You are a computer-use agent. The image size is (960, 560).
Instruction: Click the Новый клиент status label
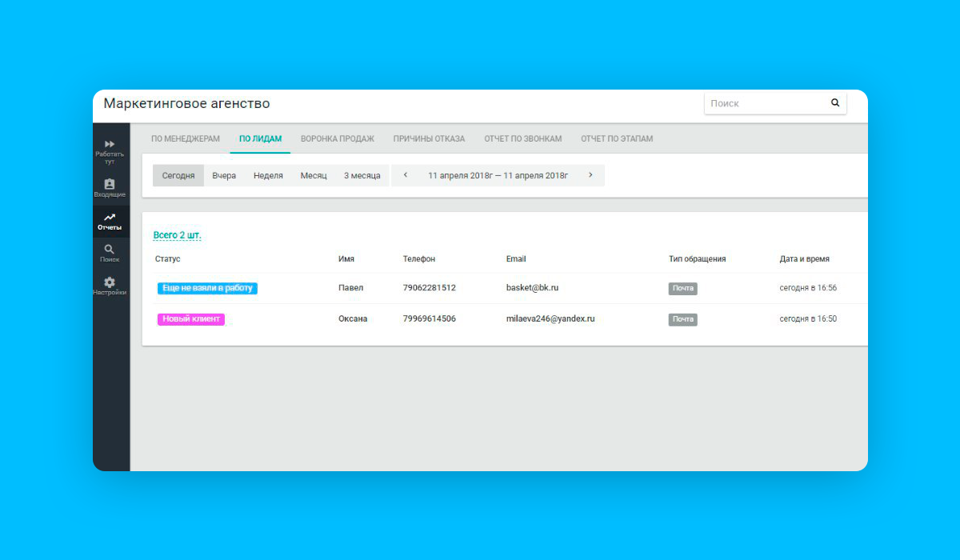click(190, 318)
